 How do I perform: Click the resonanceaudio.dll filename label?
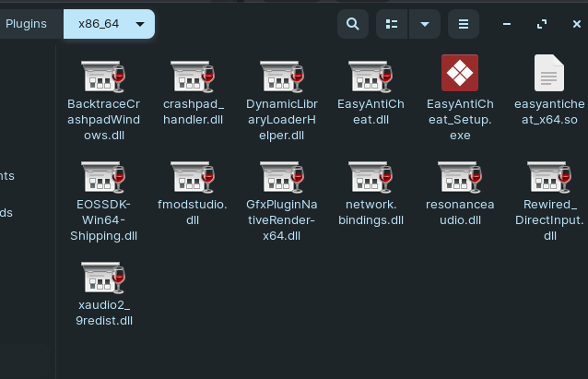point(460,212)
